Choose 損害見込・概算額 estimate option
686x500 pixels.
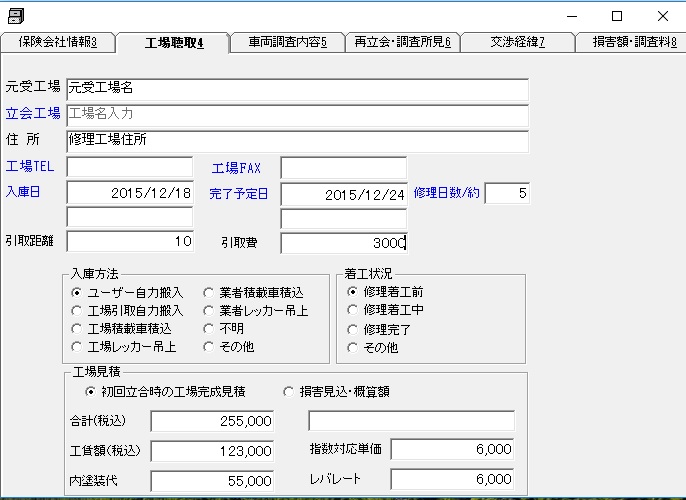pos(290,392)
